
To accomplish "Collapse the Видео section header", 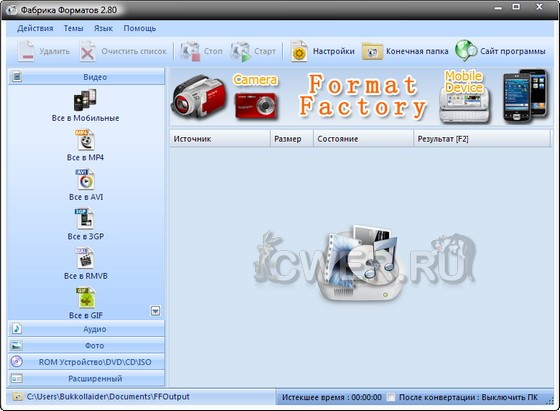I will point(86,77).
